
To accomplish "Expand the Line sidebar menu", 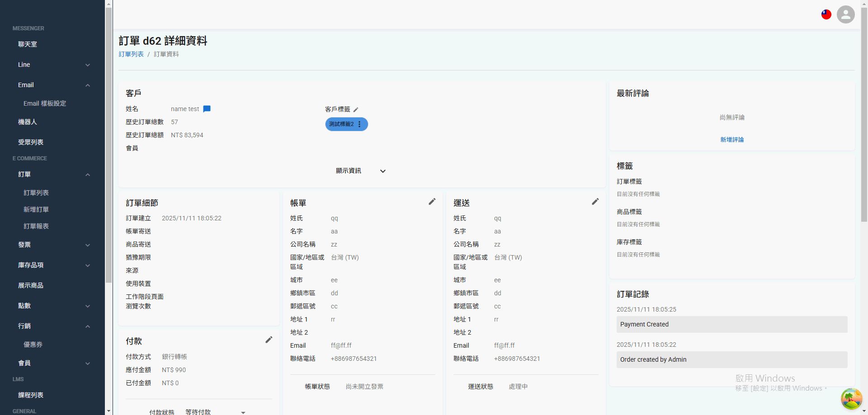I will (88, 65).
